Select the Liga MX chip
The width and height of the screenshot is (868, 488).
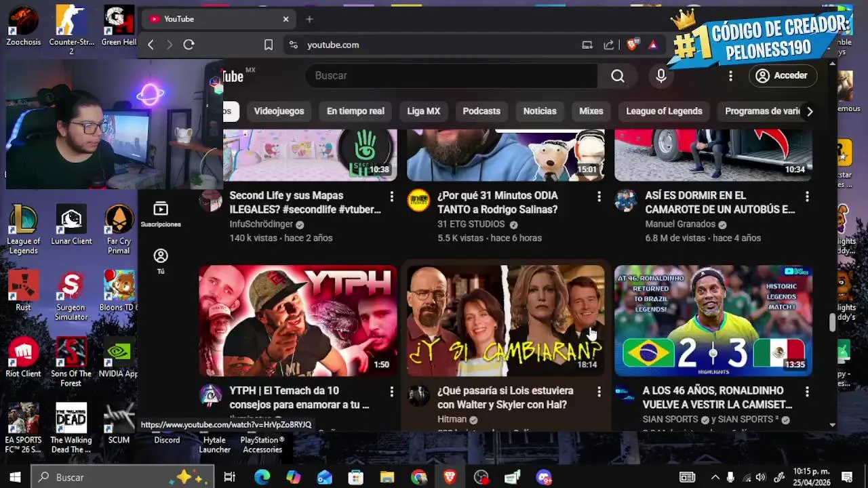coord(424,111)
